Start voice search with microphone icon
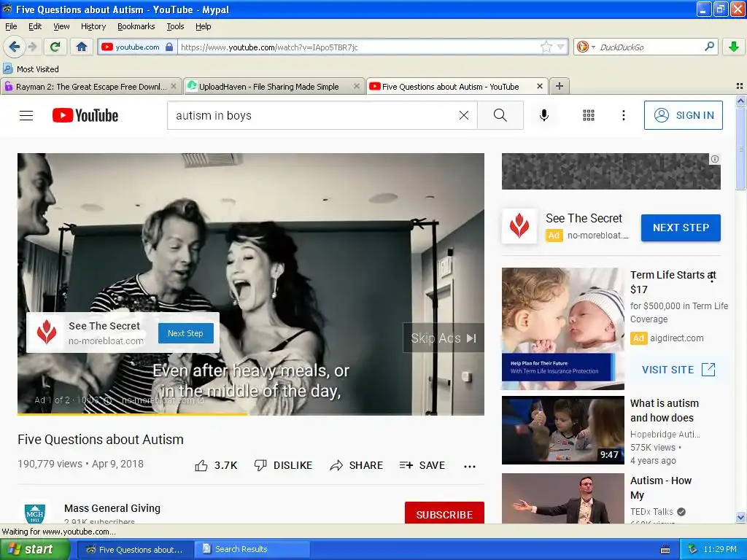 [544, 115]
